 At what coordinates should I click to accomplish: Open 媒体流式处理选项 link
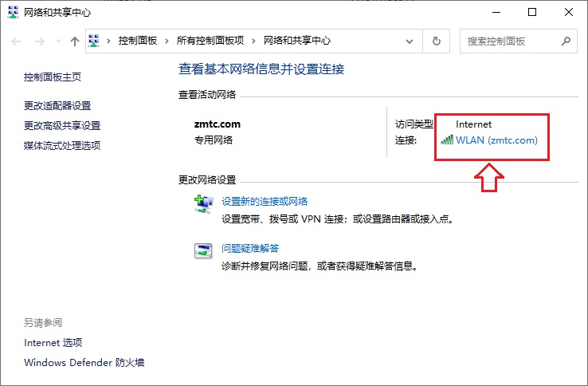62,145
